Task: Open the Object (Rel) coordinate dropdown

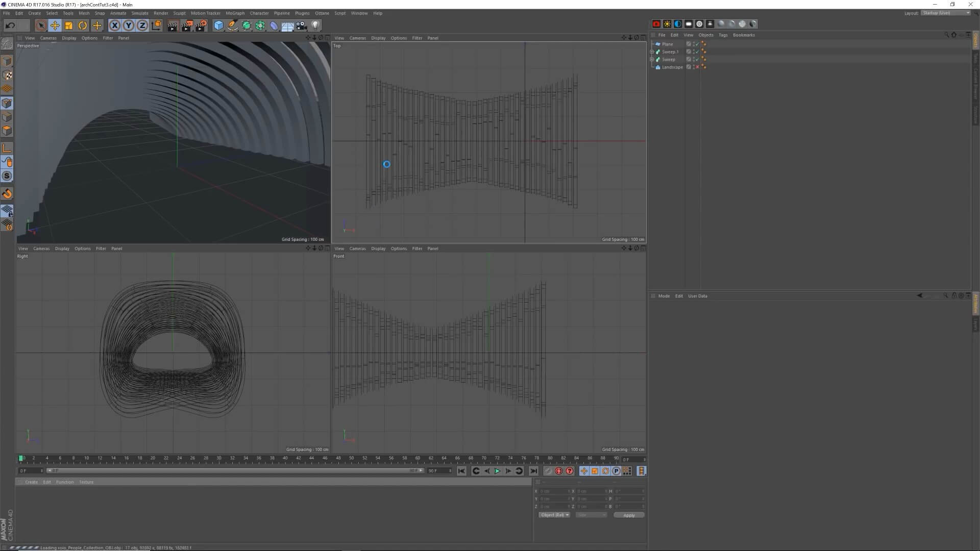Action: tap(554, 515)
